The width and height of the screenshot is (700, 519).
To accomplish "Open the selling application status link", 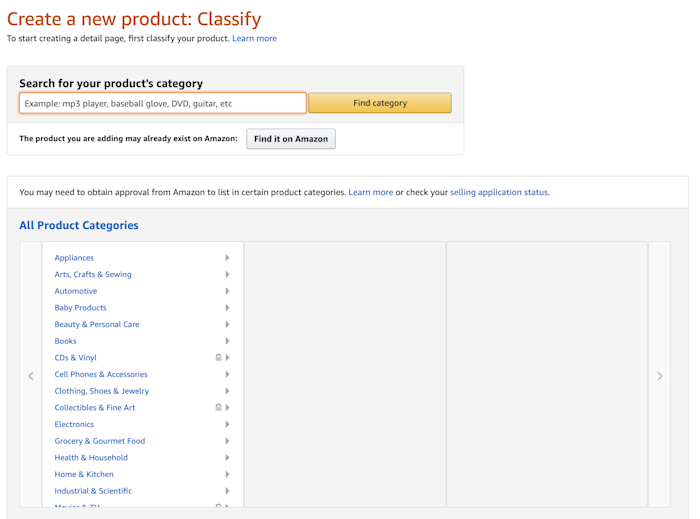I will coord(499,192).
